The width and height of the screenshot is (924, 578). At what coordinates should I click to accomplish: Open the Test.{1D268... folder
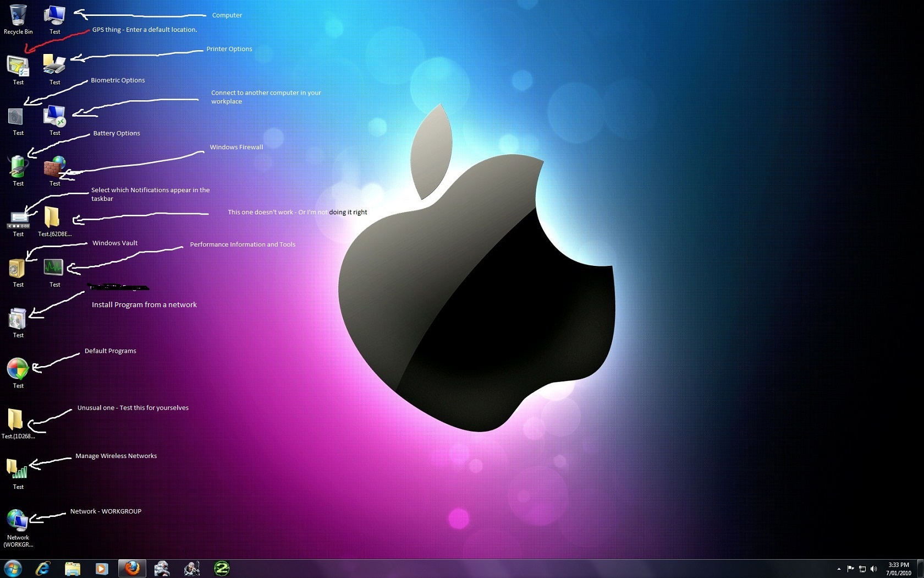pos(18,423)
